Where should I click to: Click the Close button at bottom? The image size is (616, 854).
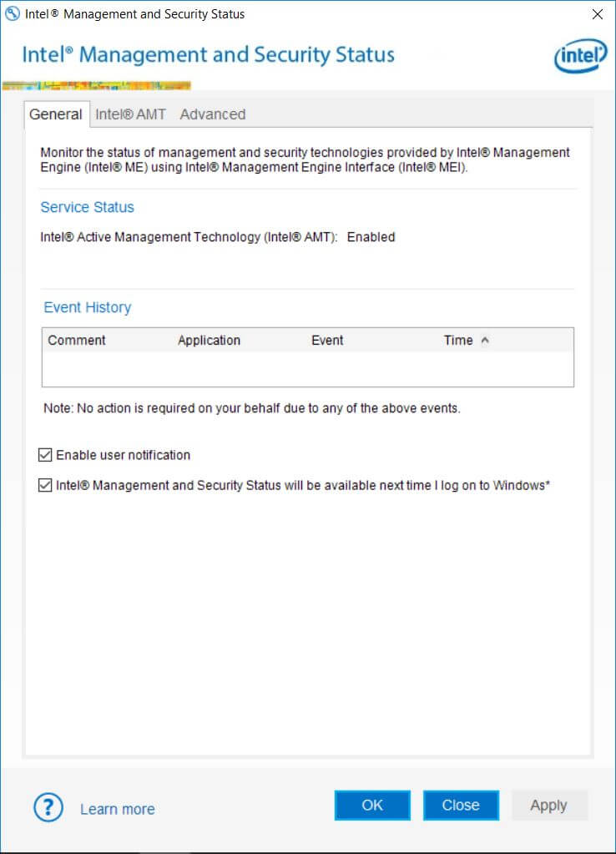pos(461,806)
